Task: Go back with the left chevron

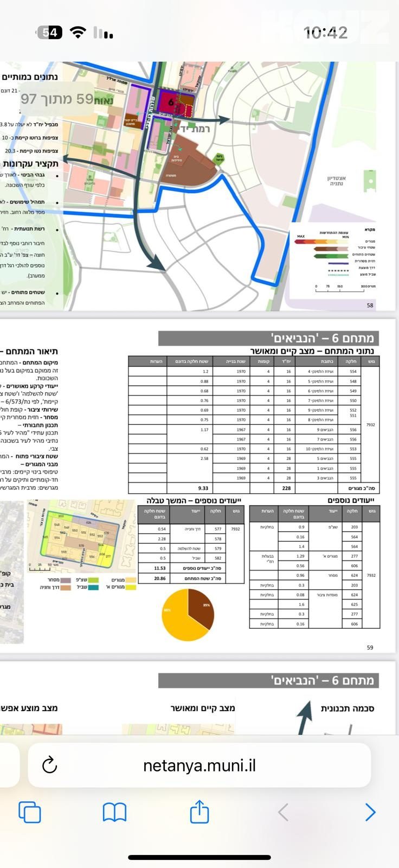Action: click(x=283, y=813)
